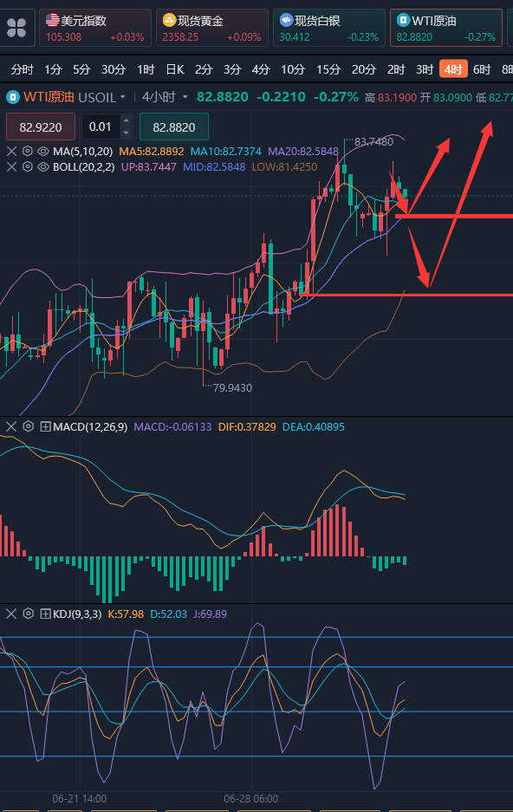Toggle visibility eye of BOLL(20,2,2) indicator
Screen dimensions: 513x812
click(x=43, y=166)
